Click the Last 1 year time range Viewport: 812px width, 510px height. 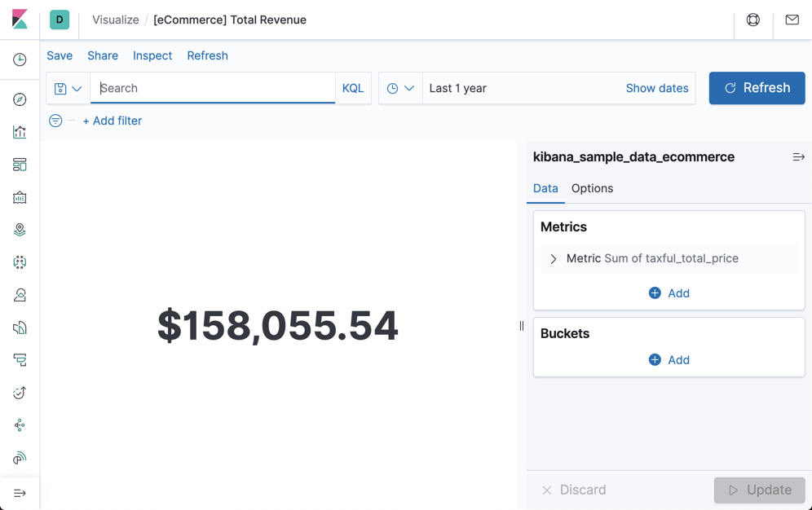(458, 89)
